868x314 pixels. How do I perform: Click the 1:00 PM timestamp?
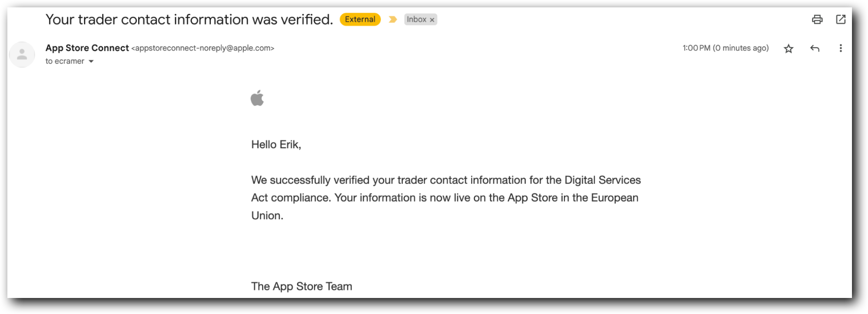click(x=725, y=48)
